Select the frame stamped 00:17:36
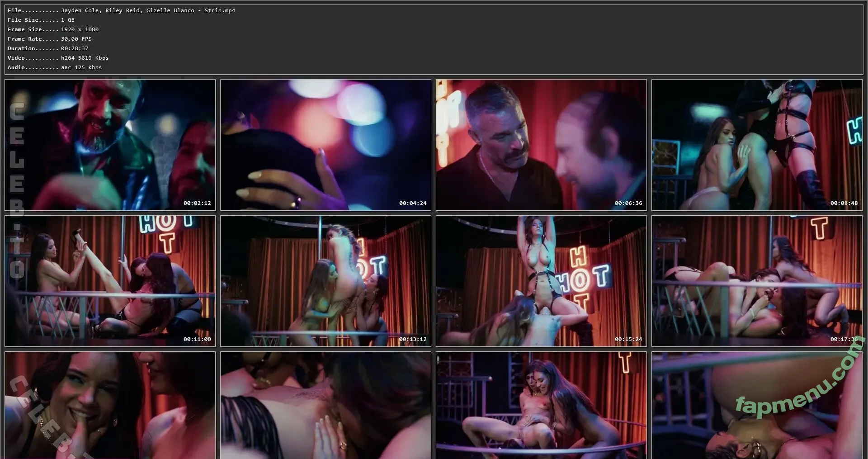The image size is (868, 459). 757,281
